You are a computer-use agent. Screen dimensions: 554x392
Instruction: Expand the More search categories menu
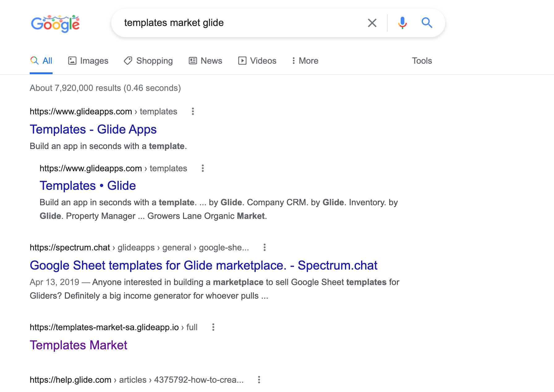tap(305, 61)
